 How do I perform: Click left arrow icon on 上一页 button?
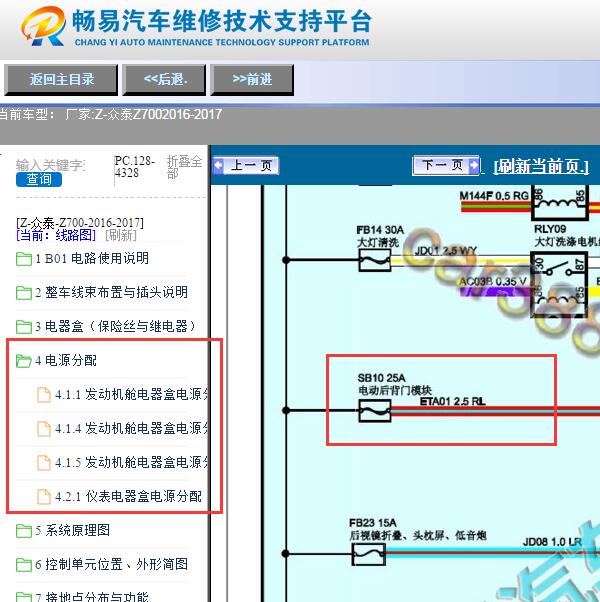pos(218,165)
